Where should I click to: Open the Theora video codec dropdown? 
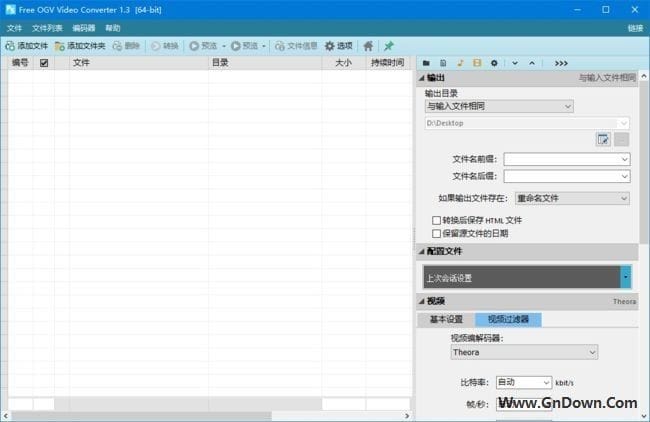click(x=524, y=352)
